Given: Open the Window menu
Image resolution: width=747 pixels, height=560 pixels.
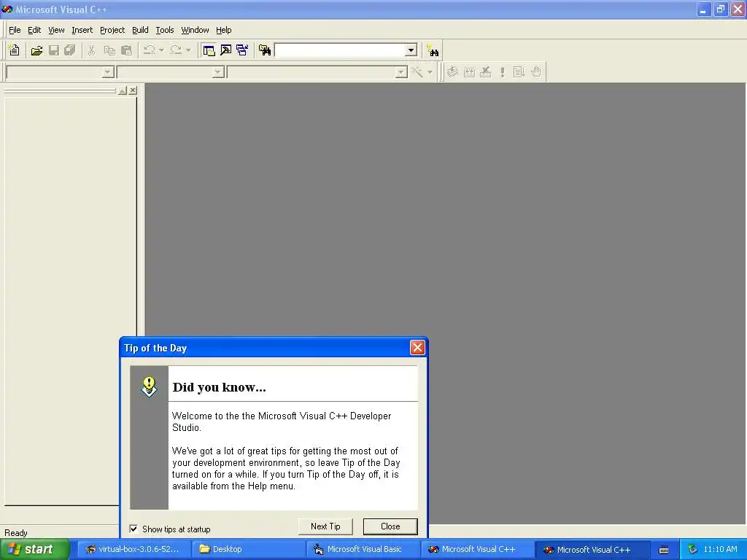Looking at the screenshot, I should click(x=195, y=30).
